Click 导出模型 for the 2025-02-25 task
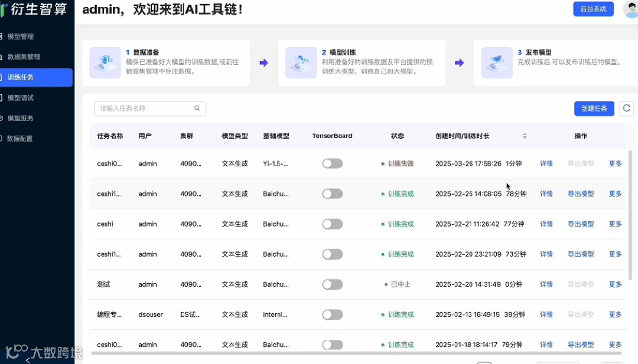The height and width of the screenshot is (364, 638). tap(581, 194)
